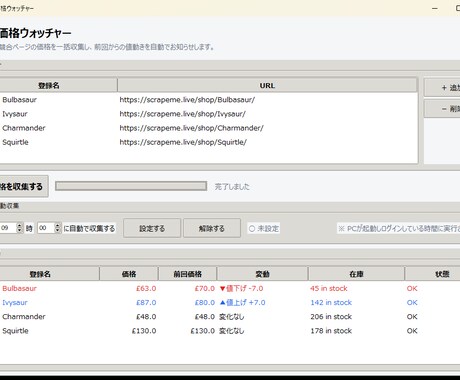
Task: Click the 価格を収集する collect prices button
Action: (24, 186)
